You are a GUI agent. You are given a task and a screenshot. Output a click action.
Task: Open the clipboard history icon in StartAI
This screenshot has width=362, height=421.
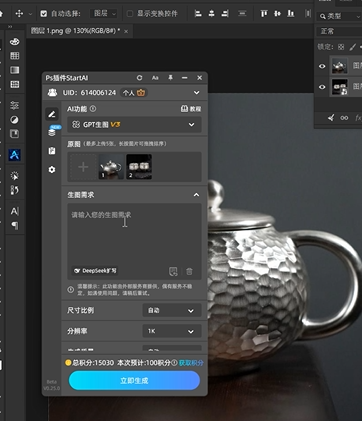click(52, 151)
